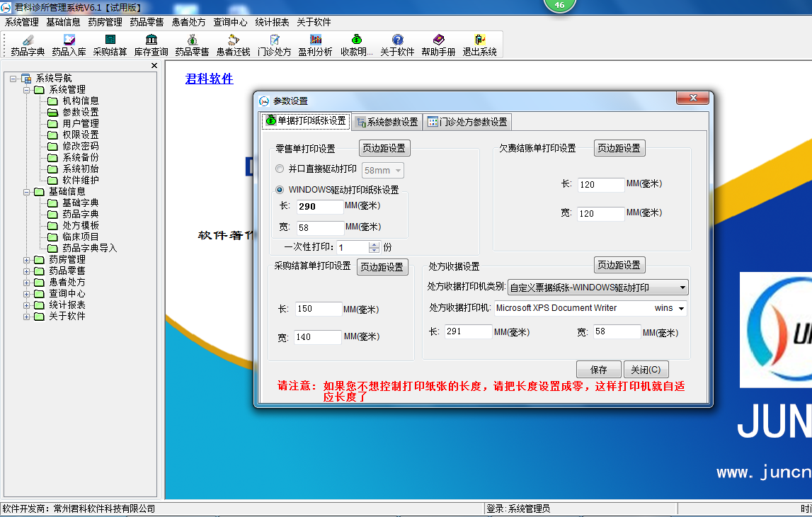The height and width of the screenshot is (517, 812).
Task: Open the 药房管理 menu
Action: (x=105, y=22)
